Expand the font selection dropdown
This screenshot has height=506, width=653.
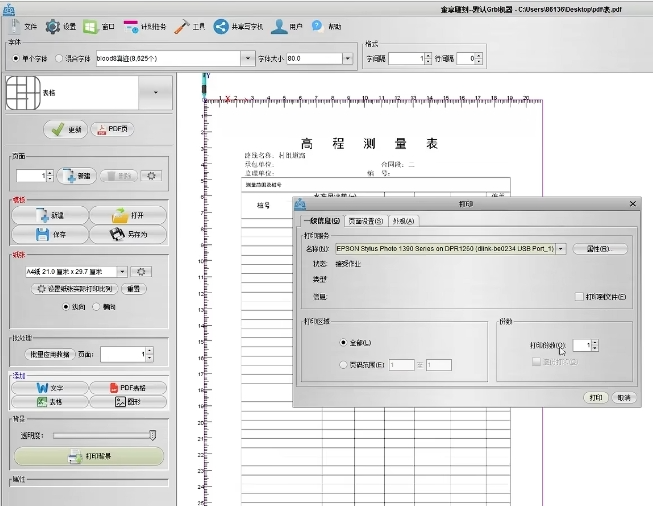click(249, 59)
